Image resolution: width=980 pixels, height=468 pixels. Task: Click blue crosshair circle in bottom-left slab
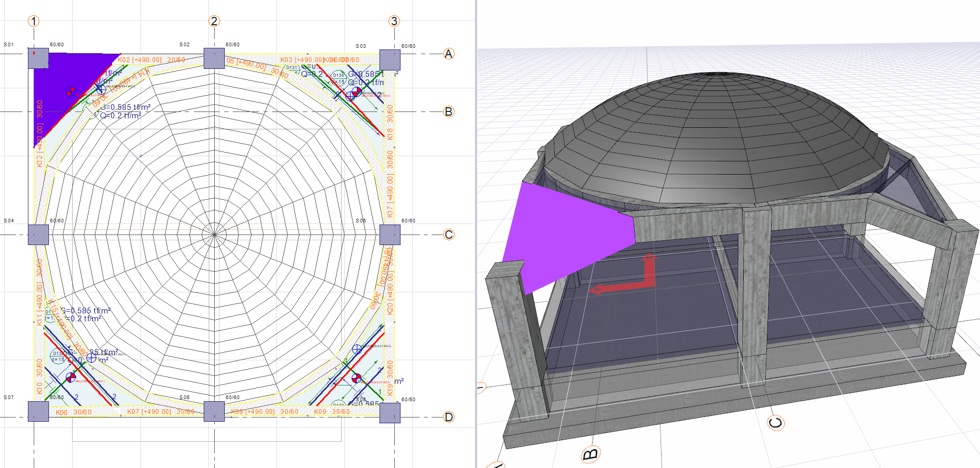[91, 358]
